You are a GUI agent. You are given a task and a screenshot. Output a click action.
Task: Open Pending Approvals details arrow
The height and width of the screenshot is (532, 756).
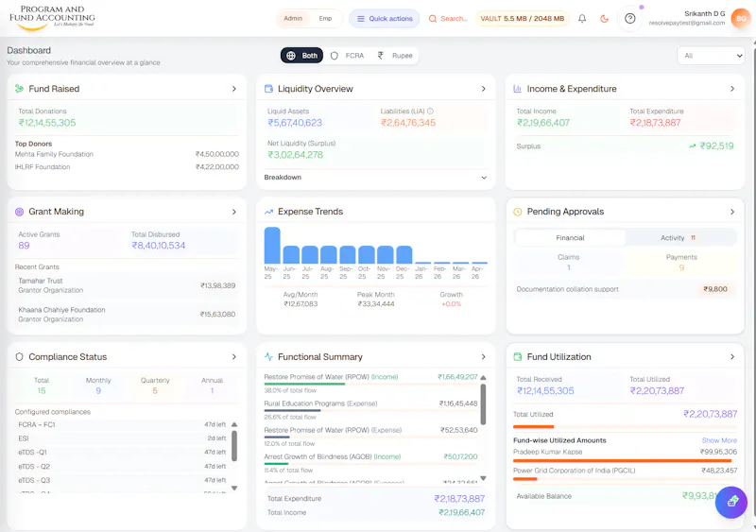click(731, 212)
